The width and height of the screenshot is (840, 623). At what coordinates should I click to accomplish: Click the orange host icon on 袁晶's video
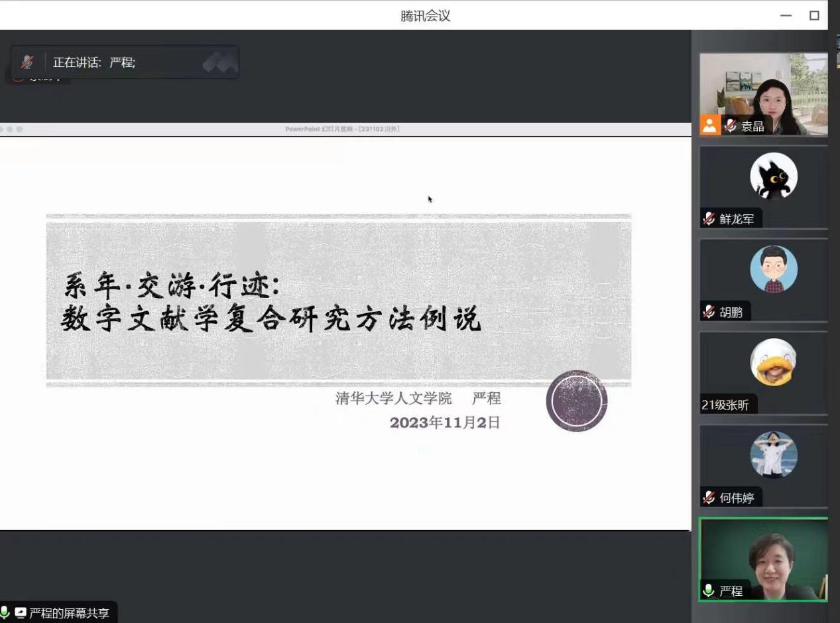(709, 126)
